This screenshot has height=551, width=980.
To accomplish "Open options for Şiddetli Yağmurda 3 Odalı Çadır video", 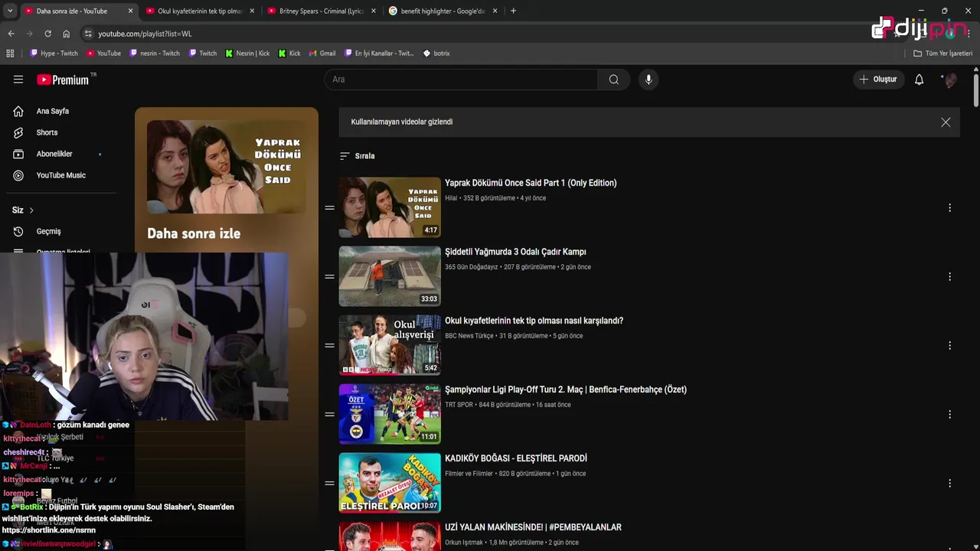I will [949, 277].
